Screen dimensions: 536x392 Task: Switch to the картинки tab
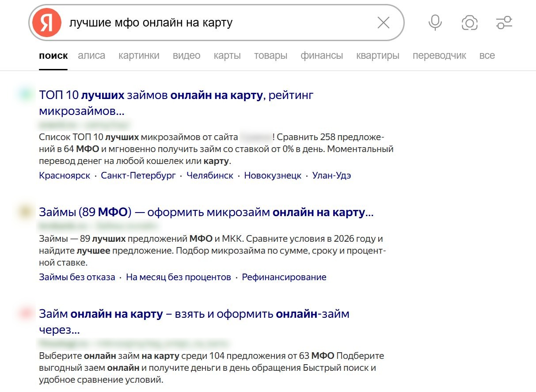[x=139, y=56]
